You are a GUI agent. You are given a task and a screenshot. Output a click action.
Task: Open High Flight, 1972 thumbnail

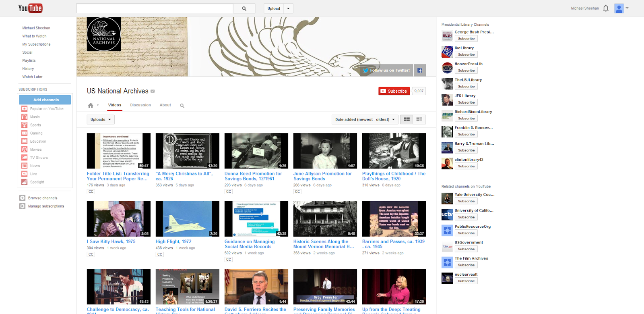coord(188,219)
